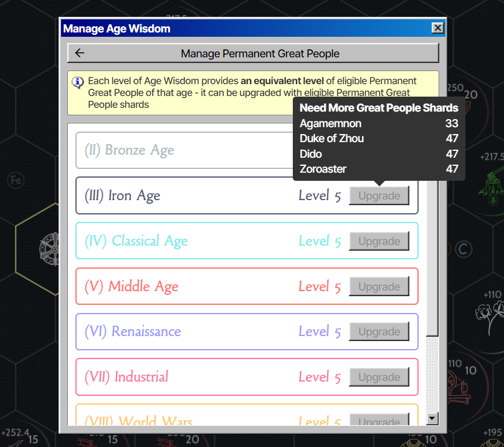Click Iron Age Level 5 text
Screen dimensions: 504x447
320,196
